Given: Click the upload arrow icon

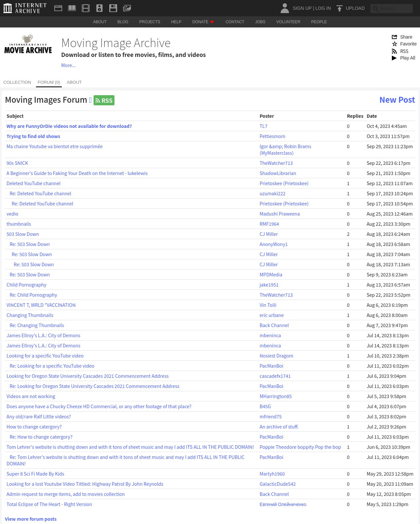Looking at the screenshot, I should (x=340, y=8).
